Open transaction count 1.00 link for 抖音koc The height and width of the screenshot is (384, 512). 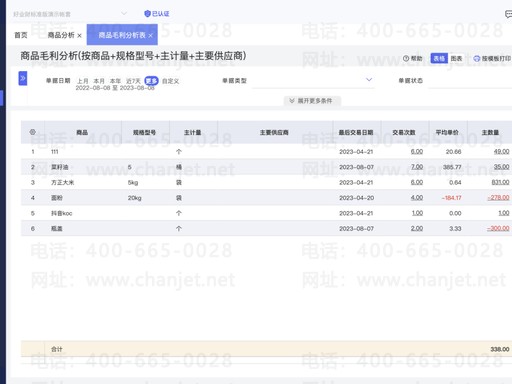(417, 213)
